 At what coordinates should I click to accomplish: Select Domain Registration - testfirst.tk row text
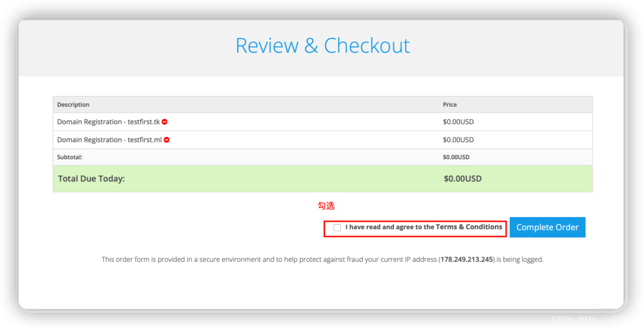(x=108, y=122)
